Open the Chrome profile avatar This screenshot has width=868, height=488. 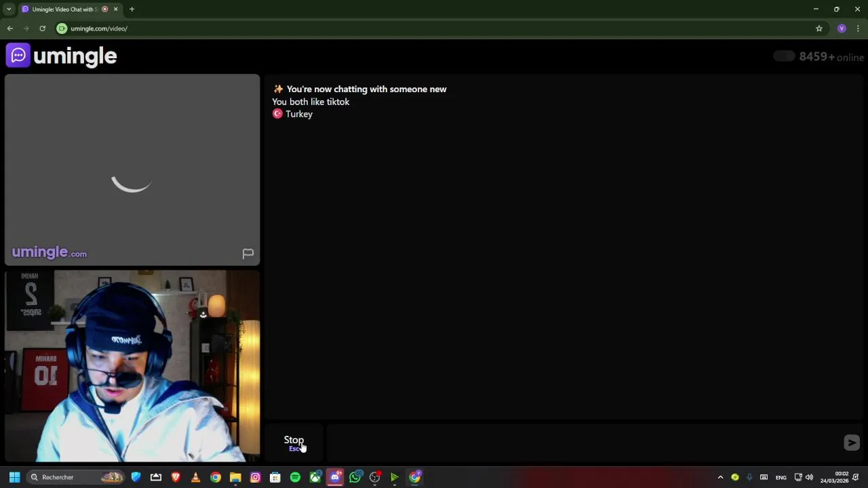pos(842,28)
